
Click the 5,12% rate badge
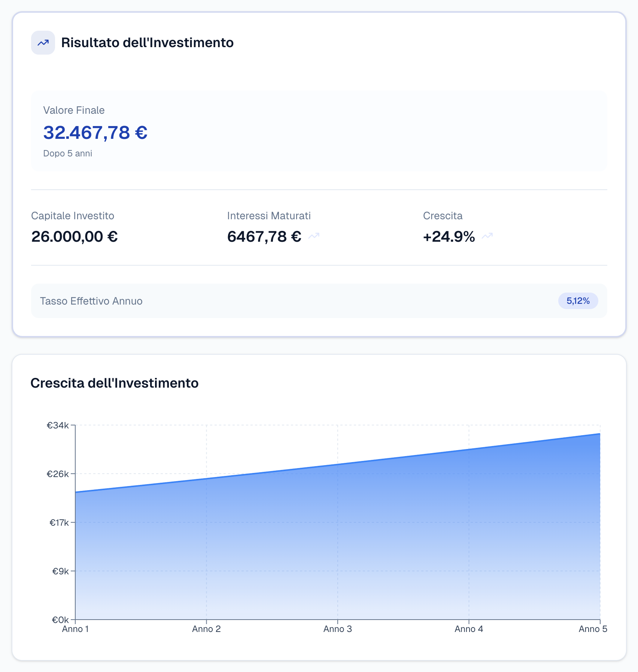[578, 301]
